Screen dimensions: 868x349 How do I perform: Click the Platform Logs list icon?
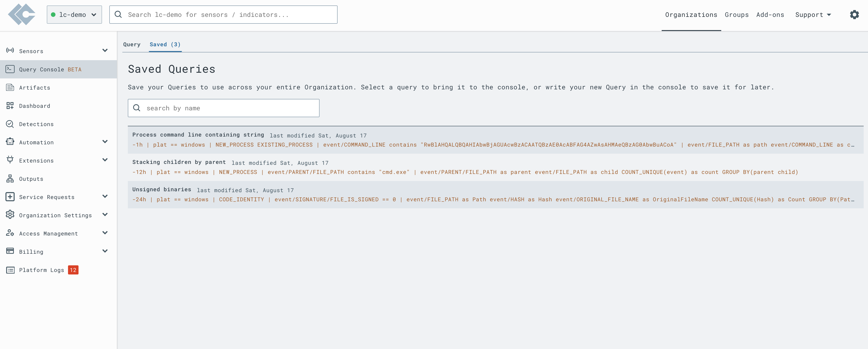[x=10, y=270]
